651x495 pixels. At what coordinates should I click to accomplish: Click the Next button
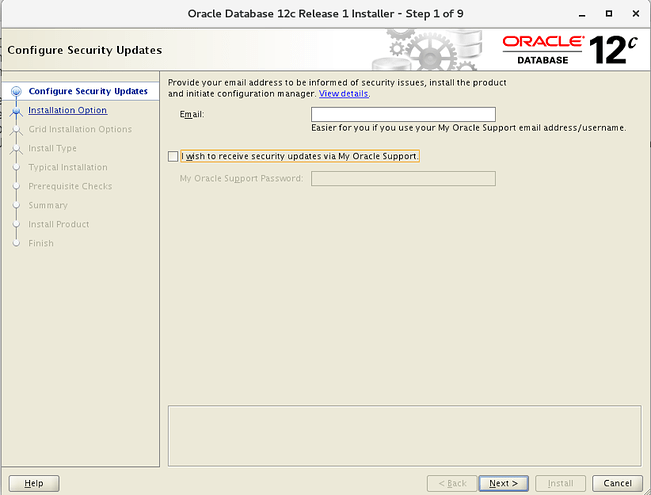coord(504,483)
